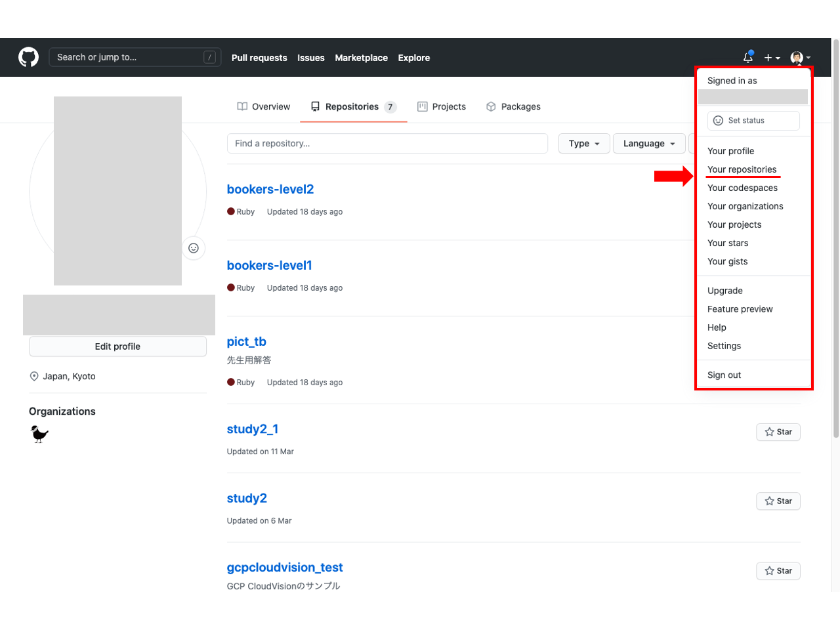840x630 pixels.
Task: Open the bird organization avatar
Action: [x=39, y=434]
